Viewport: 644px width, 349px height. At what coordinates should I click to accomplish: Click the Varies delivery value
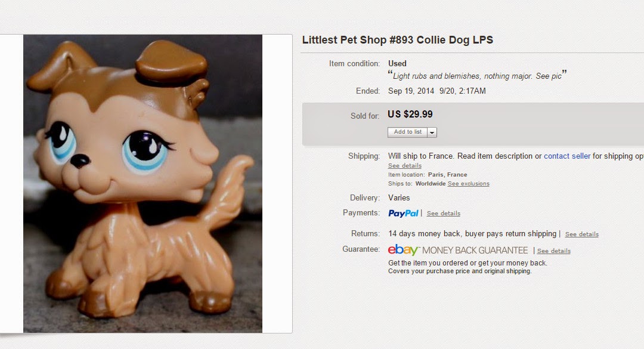[x=399, y=198]
